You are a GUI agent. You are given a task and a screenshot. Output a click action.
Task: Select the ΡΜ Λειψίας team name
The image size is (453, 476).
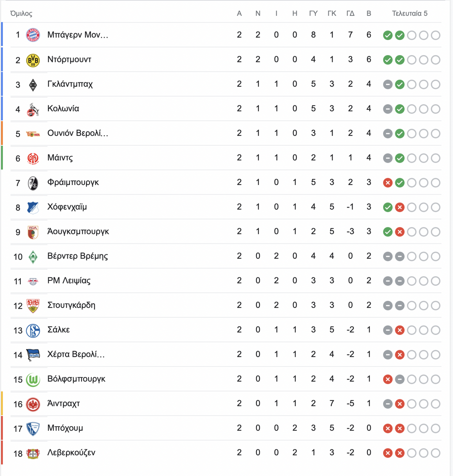pos(69,280)
